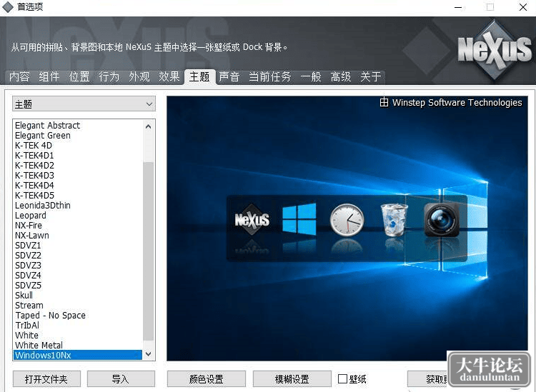Switch to the 声音 tab
The image size is (536, 392).
[229, 76]
